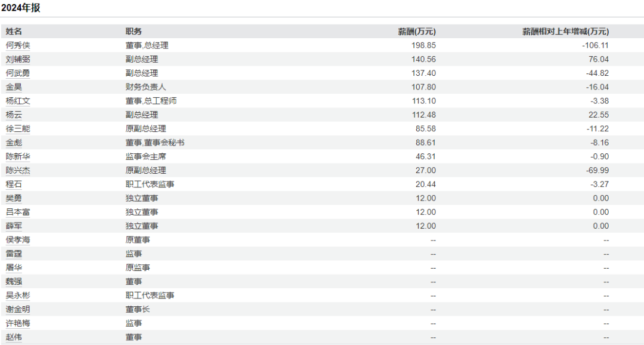Select the 198.85 salary cell
Screen dimensions: 644x345
[x=425, y=45]
